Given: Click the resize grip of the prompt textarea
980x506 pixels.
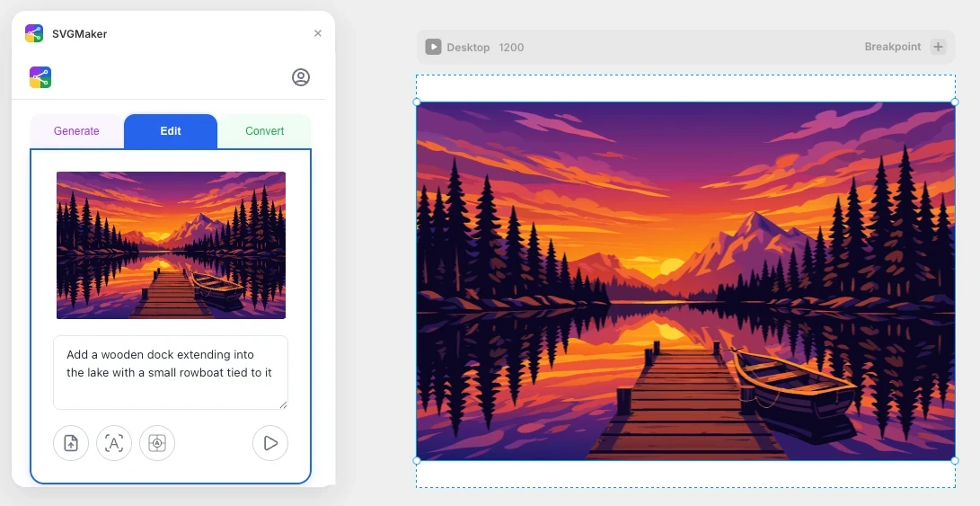Looking at the screenshot, I should click(x=283, y=404).
